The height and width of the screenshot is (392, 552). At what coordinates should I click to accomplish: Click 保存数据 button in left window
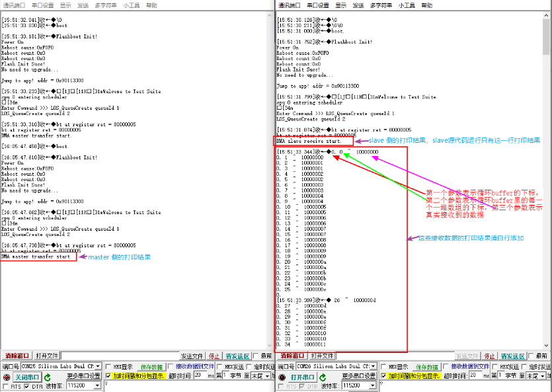151,367
